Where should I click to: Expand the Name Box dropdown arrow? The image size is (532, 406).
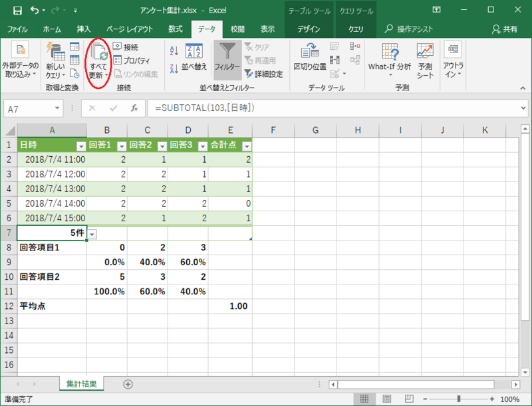click(x=57, y=108)
